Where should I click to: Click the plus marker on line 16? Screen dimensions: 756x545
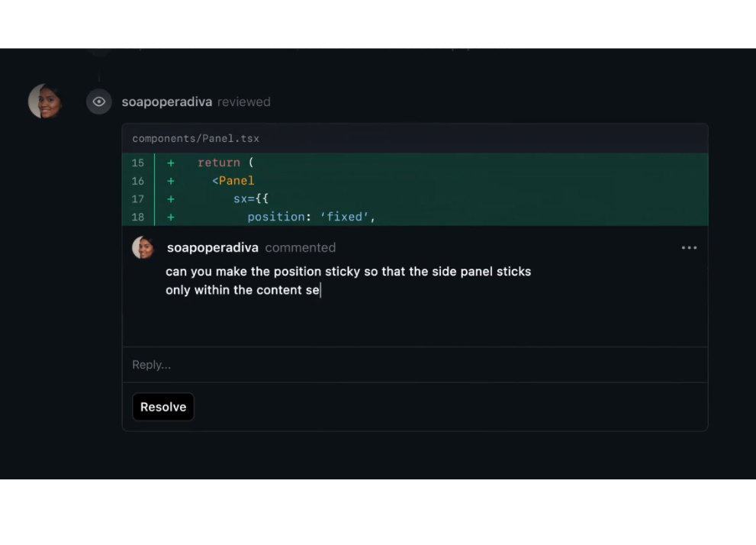coord(171,181)
